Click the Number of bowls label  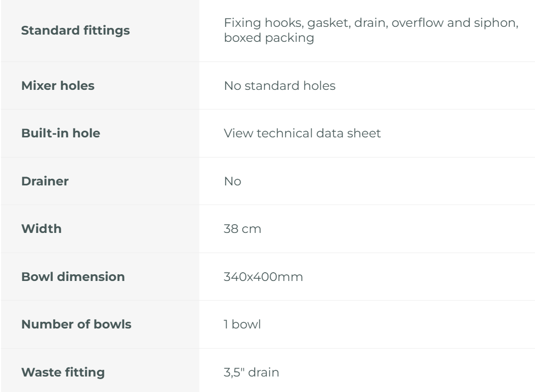76,324
